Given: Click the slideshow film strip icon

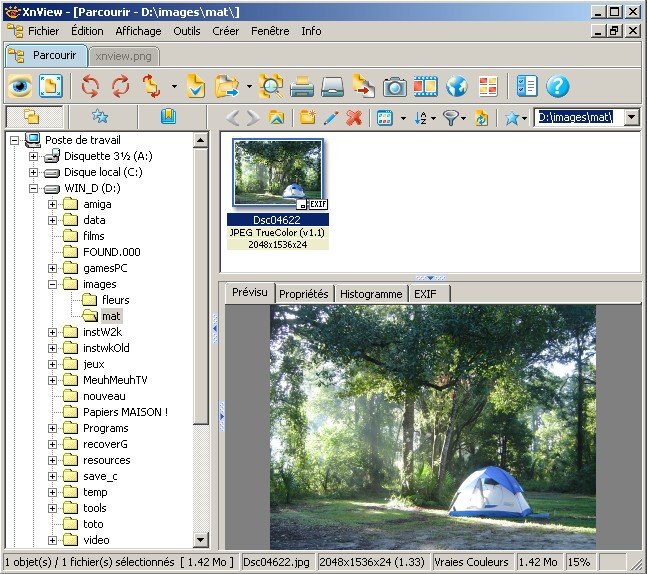Looking at the screenshot, I should pyautogui.click(x=425, y=86).
